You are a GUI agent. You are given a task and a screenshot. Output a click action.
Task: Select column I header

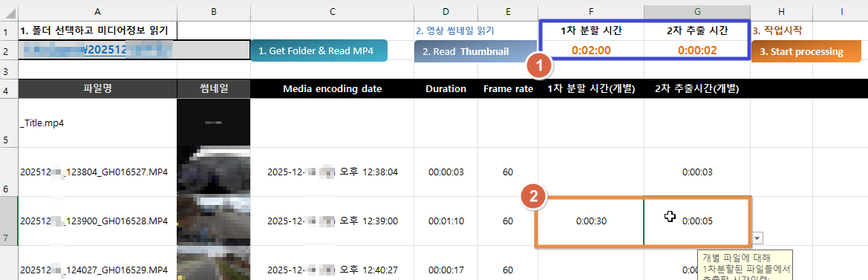[x=841, y=11]
